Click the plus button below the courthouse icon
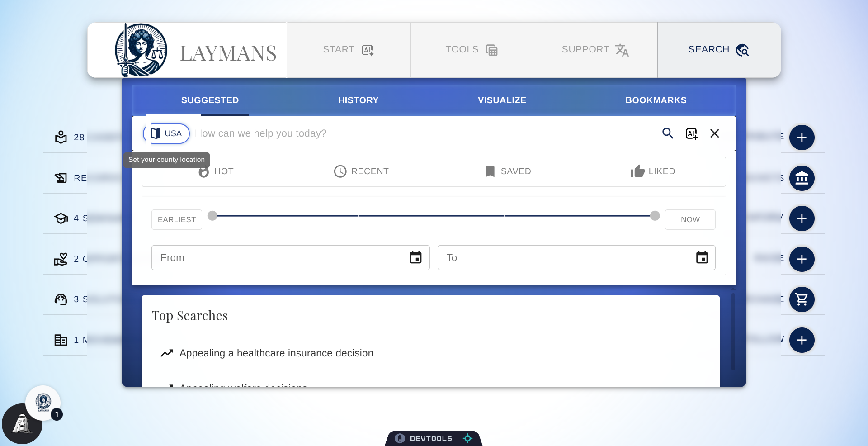The height and width of the screenshot is (446, 868). point(802,218)
